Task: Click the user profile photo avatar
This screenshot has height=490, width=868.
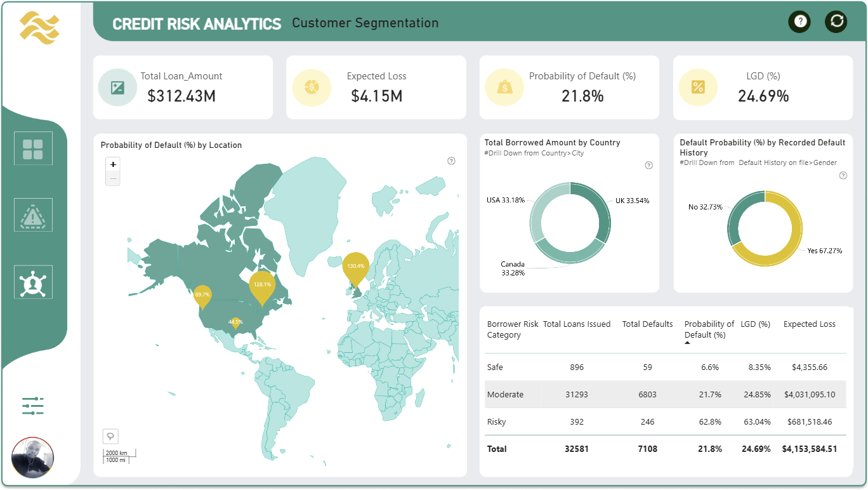Action: click(x=32, y=458)
